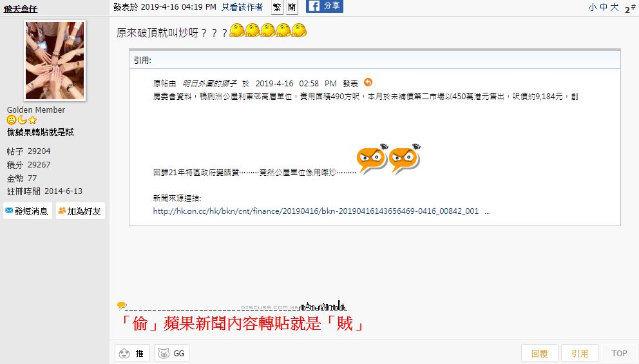Select medium font size 中

(604, 7)
